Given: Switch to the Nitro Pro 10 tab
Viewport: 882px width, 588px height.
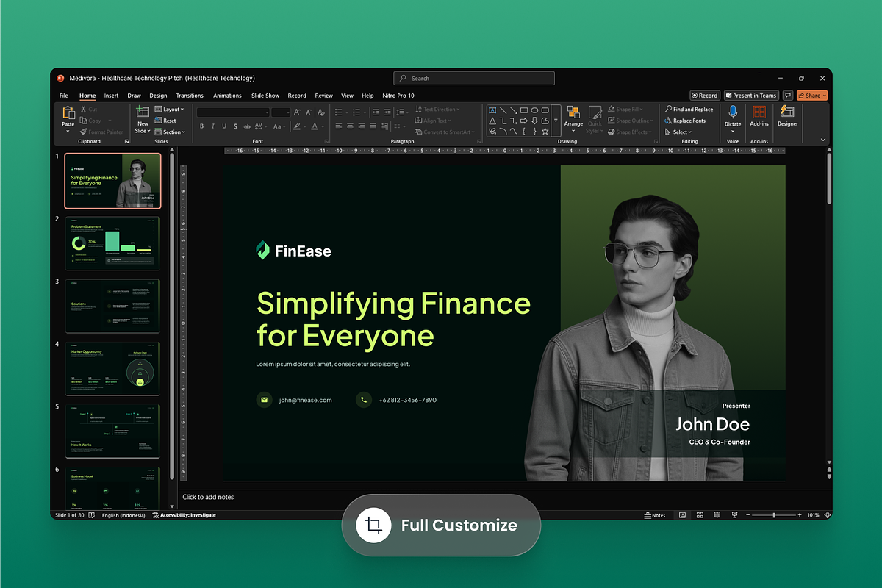Looking at the screenshot, I should pyautogui.click(x=398, y=96).
